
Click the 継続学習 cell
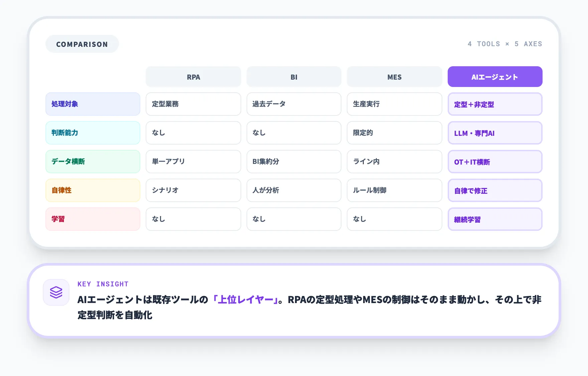494,219
